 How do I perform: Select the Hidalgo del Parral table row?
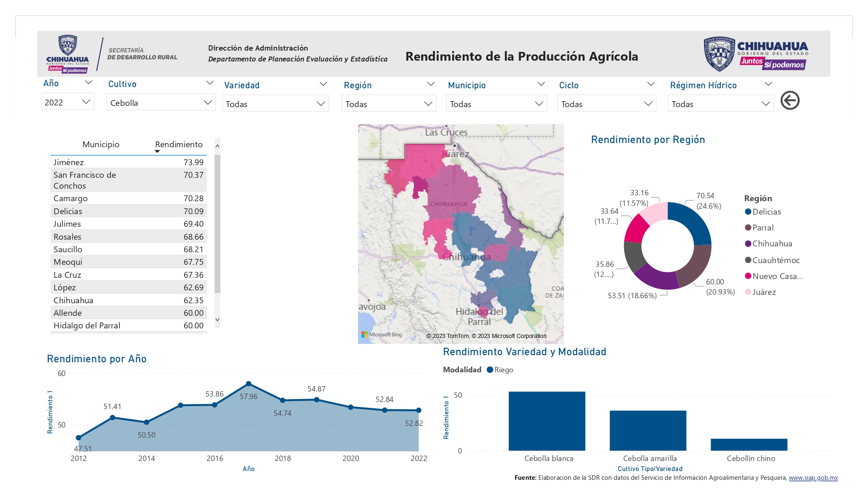point(128,325)
